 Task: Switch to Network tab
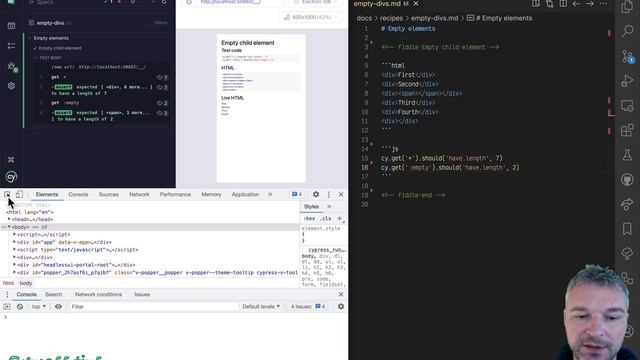tap(139, 195)
